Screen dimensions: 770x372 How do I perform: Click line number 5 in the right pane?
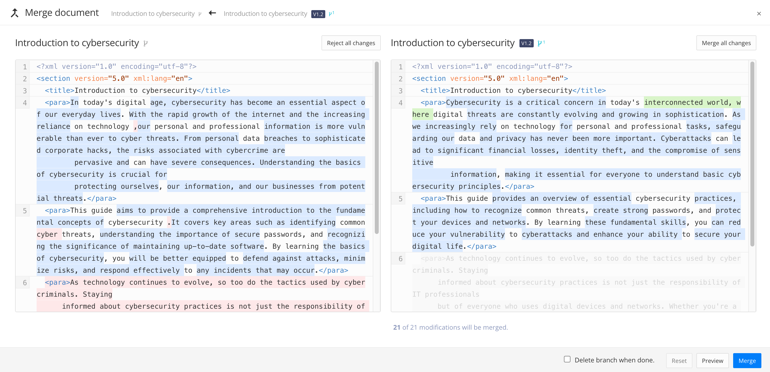[x=400, y=198]
